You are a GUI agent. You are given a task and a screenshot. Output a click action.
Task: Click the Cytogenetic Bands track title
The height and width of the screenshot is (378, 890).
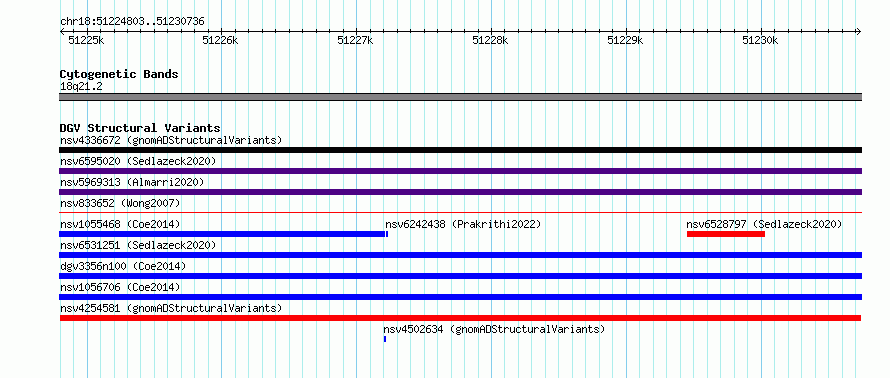[x=119, y=74]
